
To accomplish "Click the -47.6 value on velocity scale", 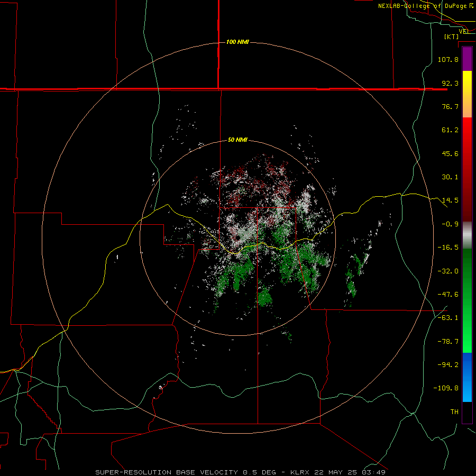I will tap(448, 295).
